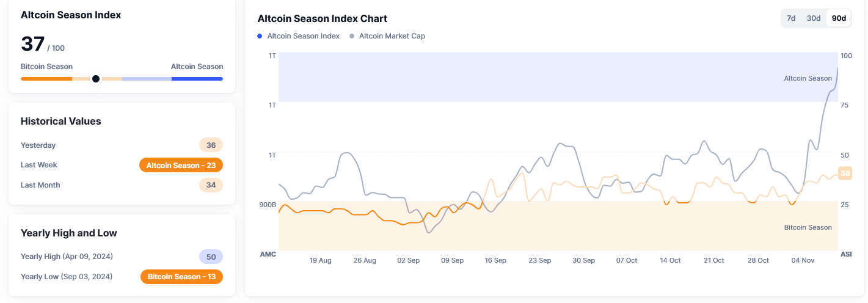Click the Last Month value badge 34
The width and height of the screenshot is (868, 303).
(211, 185)
